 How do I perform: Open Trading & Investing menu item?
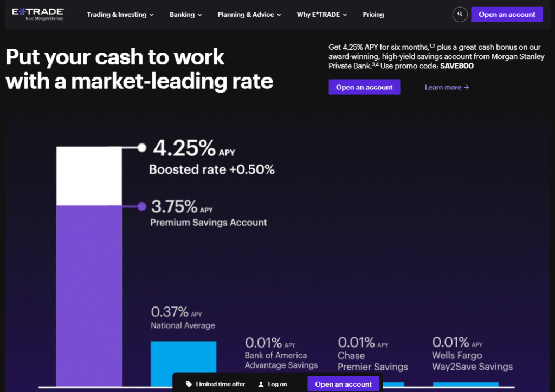click(x=117, y=15)
